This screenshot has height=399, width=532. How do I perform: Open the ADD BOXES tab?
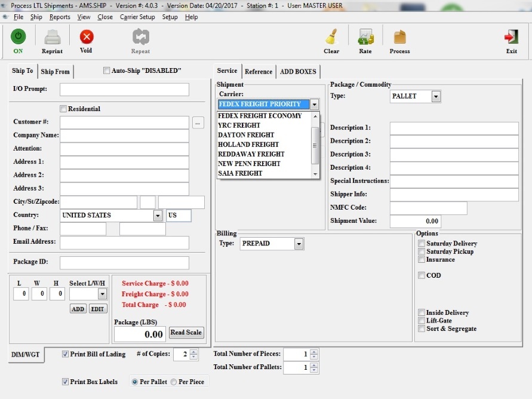click(x=298, y=72)
